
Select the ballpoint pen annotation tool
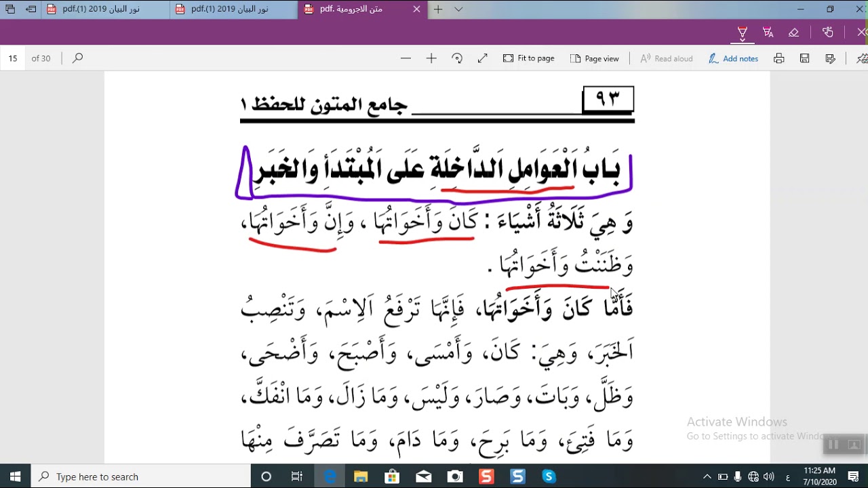pos(743,33)
